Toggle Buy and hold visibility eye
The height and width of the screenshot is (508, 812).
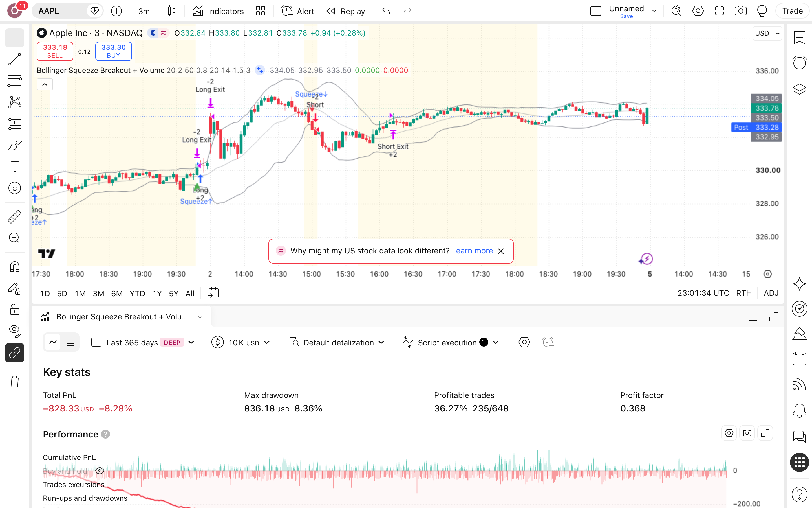point(100,471)
